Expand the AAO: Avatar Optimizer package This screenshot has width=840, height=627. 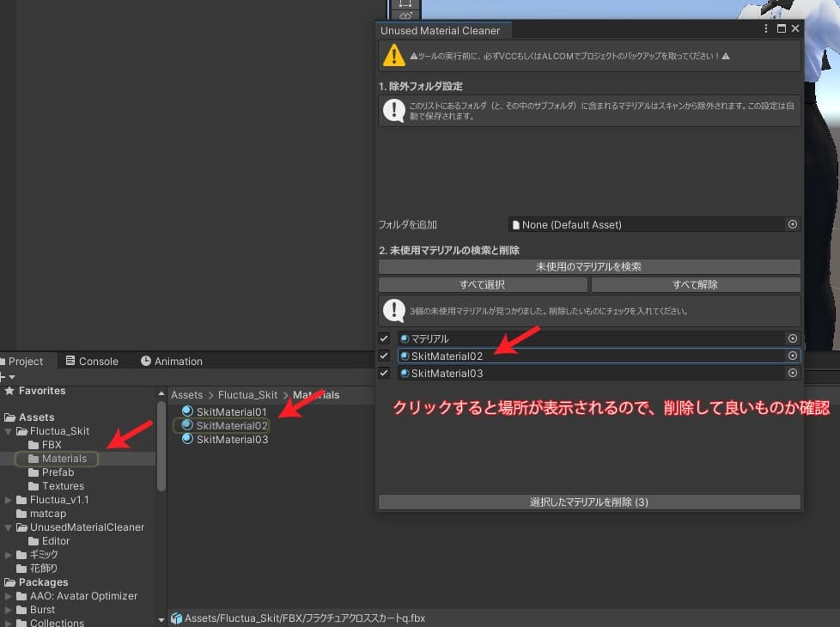pyautogui.click(x=9, y=596)
